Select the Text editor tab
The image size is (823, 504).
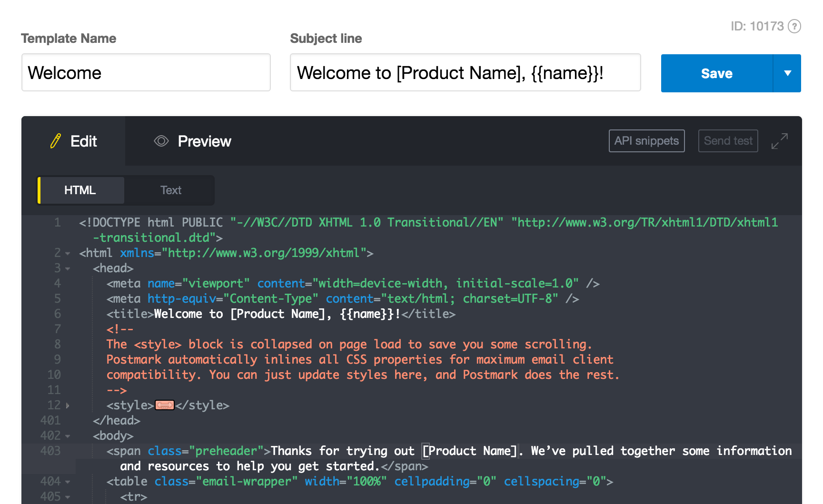coord(170,190)
